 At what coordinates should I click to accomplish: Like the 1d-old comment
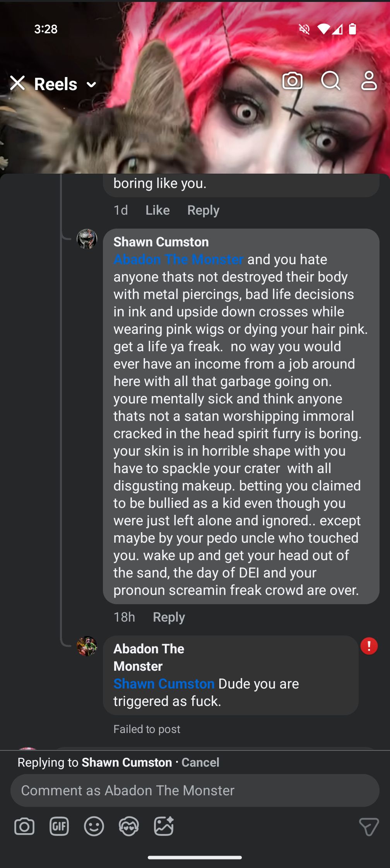pos(157,210)
